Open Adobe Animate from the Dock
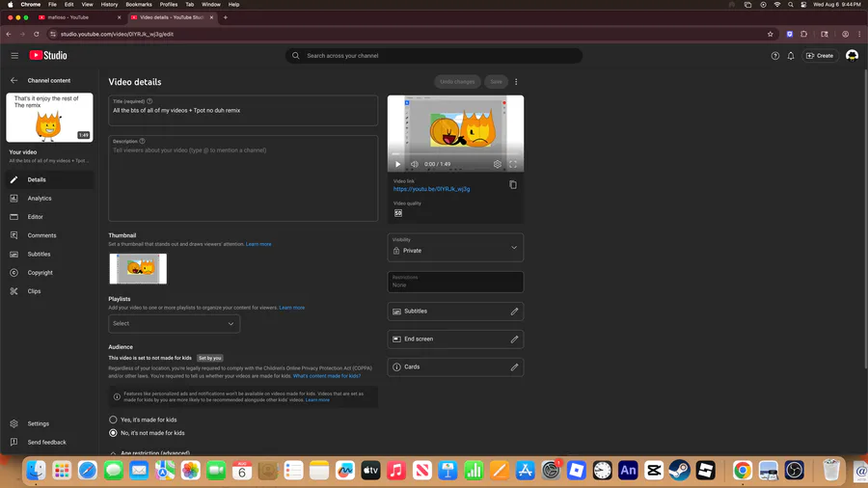Viewport: 868px width, 488px height. click(628, 471)
